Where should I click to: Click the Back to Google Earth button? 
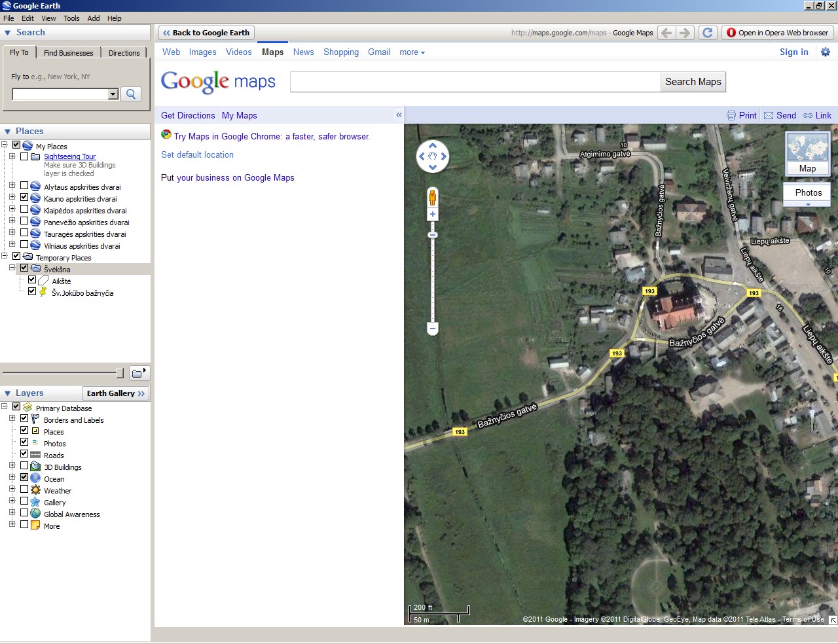coord(206,33)
